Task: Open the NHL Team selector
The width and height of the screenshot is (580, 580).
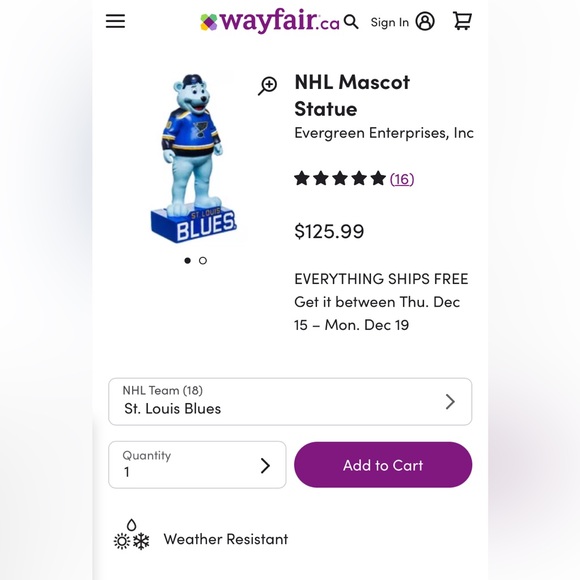Action: 290,402
